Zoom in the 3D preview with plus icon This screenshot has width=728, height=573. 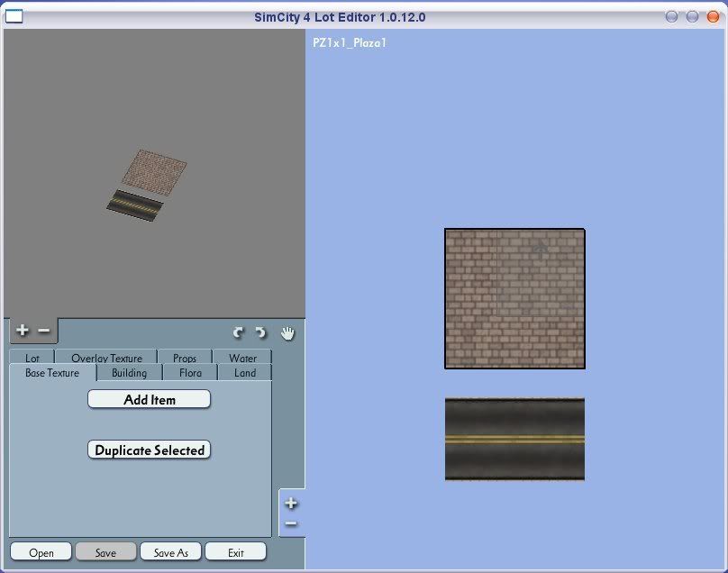pyautogui.click(x=22, y=330)
